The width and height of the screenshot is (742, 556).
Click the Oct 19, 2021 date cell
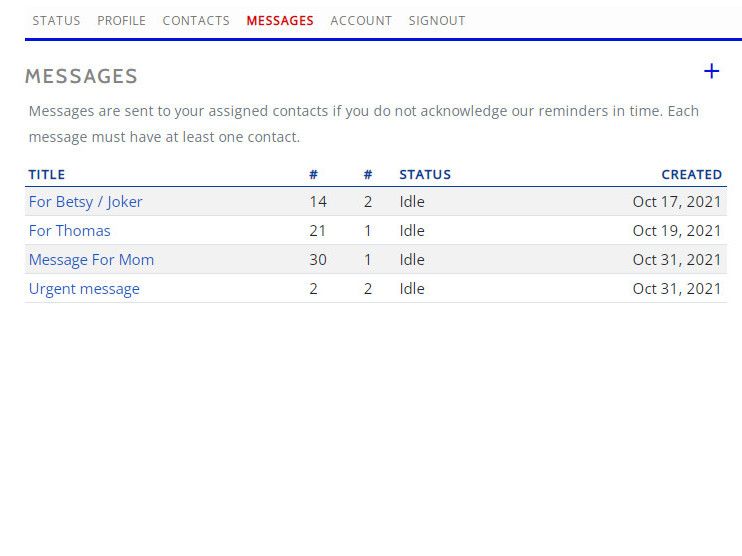(x=677, y=231)
